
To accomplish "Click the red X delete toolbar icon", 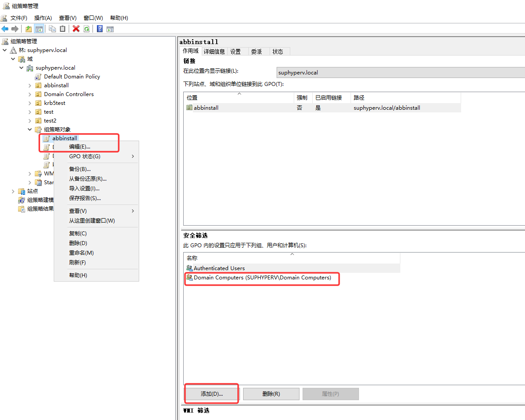I will click(x=76, y=29).
